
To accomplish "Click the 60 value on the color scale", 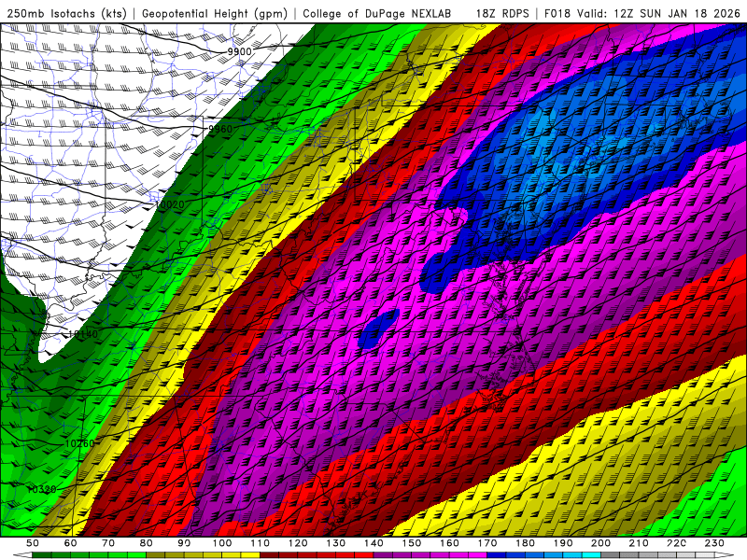I will (x=71, y=543).
